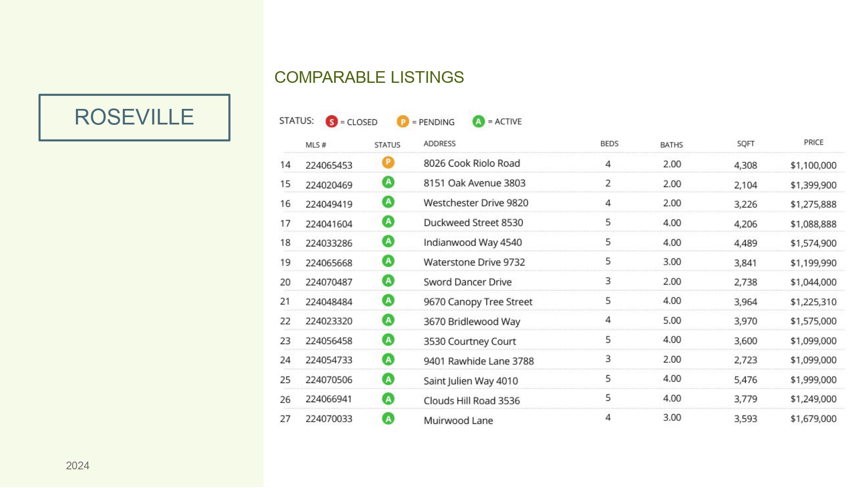Click active status icon for Duckweed Street 8530
This screenshot has width=868, height=488.
tap(388, 222)
